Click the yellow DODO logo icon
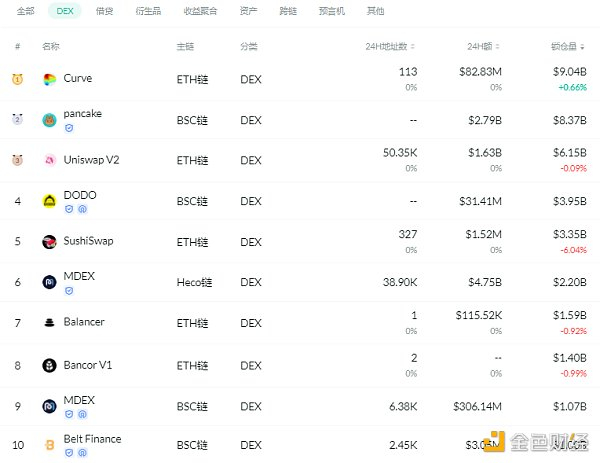 49,201
